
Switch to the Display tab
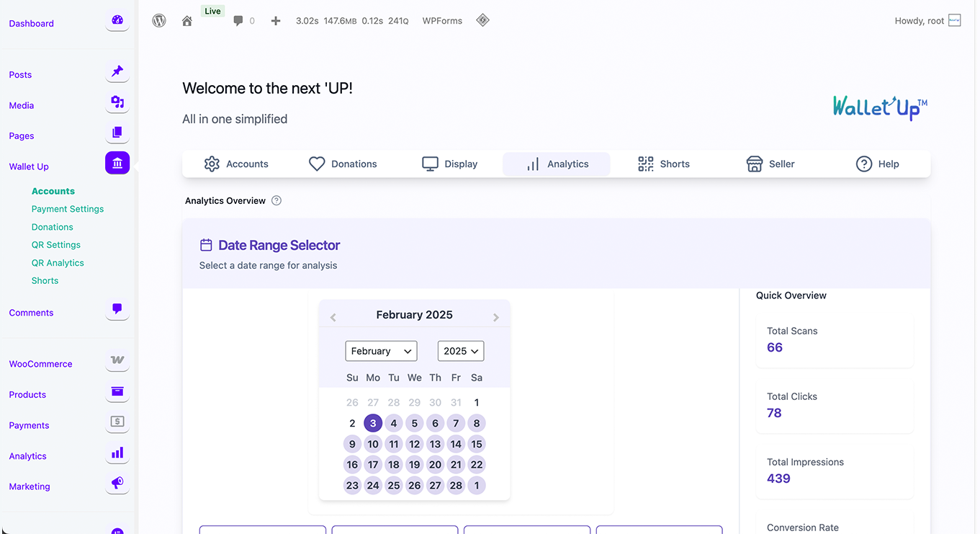[450, 164]
